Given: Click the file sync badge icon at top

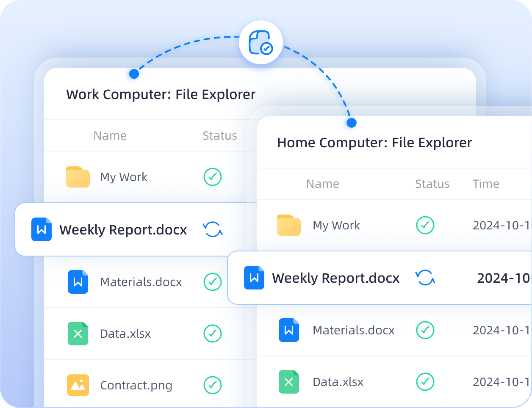Looking at the screenshot, I should click(260, 42).
